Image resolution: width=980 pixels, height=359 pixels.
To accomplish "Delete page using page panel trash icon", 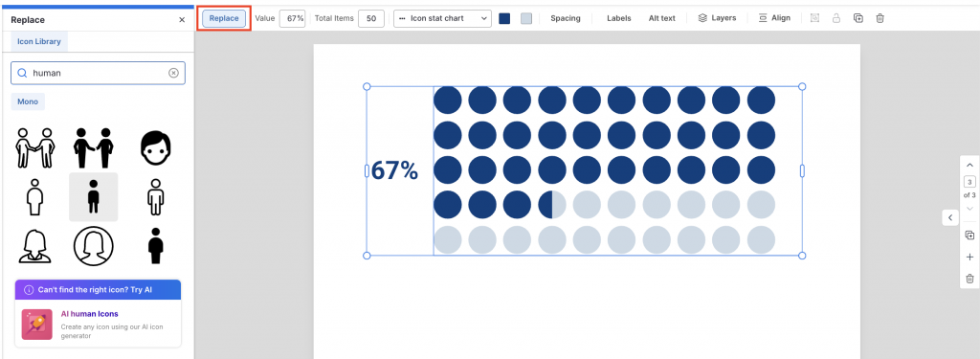I will click(969, 279).
